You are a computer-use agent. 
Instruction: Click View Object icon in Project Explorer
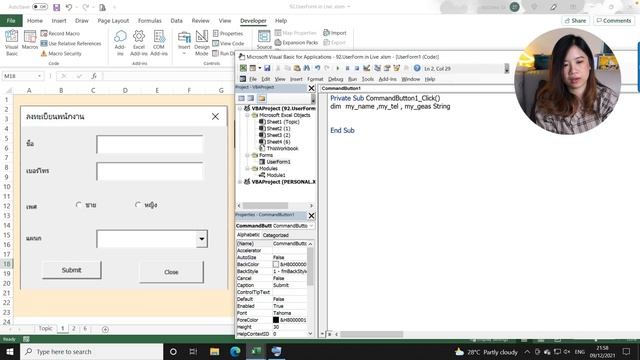pyautogui.click(x=251, y=98)
